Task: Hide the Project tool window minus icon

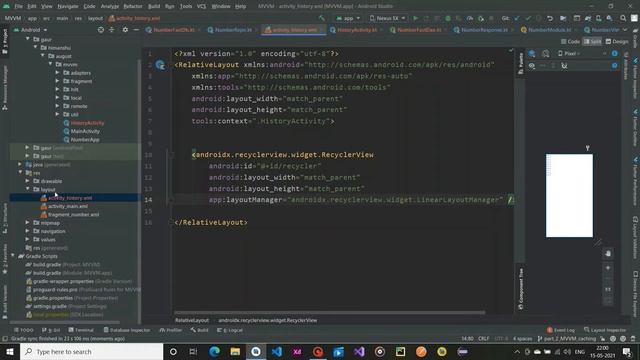Action: (x=136, y=30)
